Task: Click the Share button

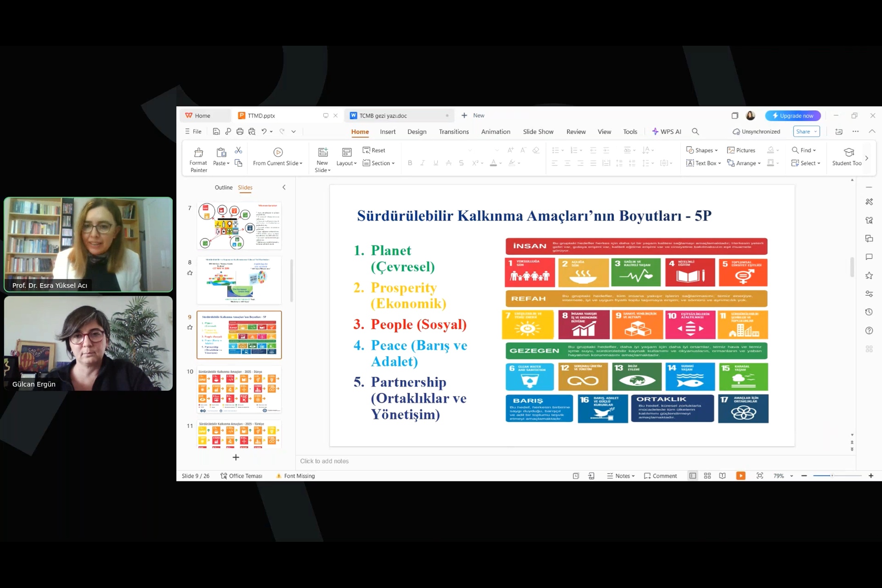Action: click(x=803, y=131)
